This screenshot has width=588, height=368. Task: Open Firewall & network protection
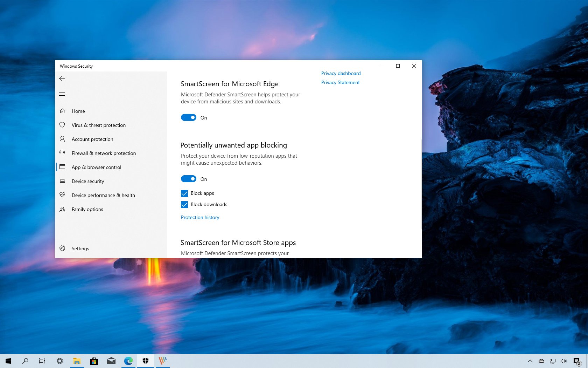[104, 153]
